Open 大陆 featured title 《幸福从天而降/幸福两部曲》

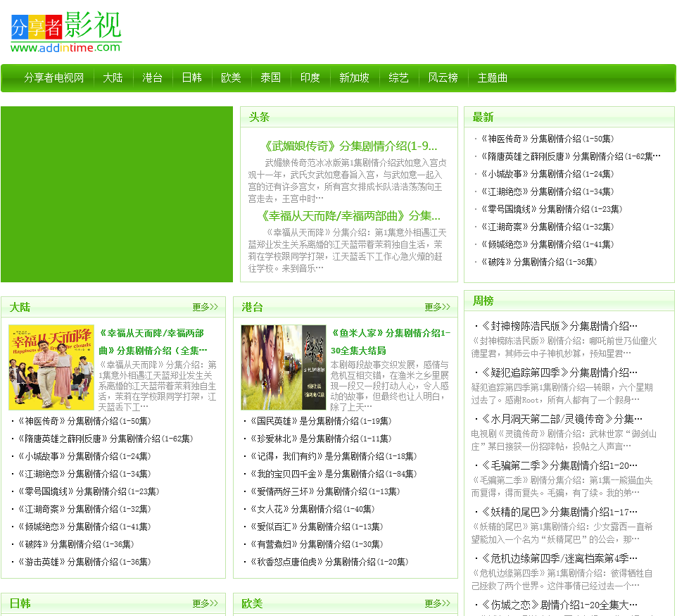pyautogui.click(x=153, y=341)
